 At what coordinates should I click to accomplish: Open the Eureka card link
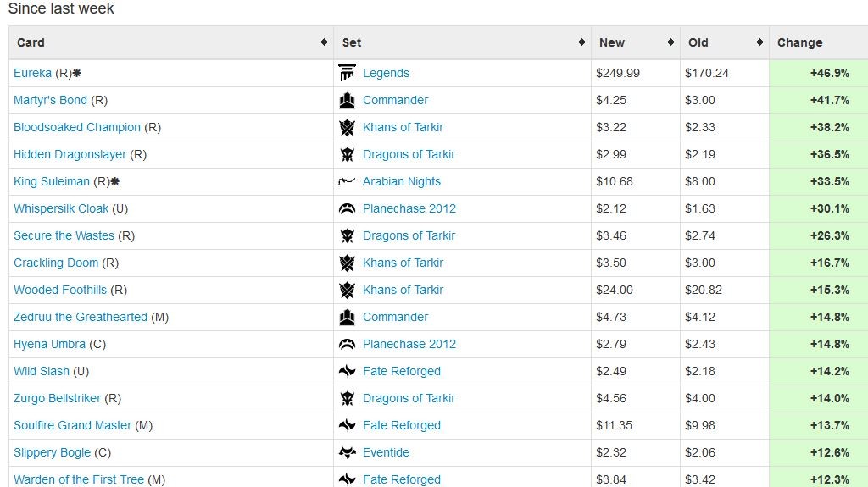coord(33,73)
